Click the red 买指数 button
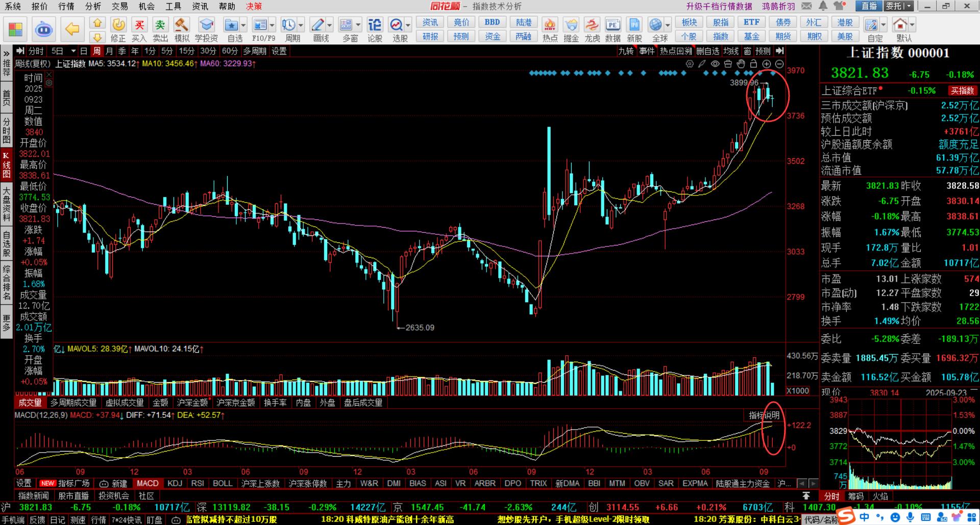 pyautogui.click(x=962, y=91)
